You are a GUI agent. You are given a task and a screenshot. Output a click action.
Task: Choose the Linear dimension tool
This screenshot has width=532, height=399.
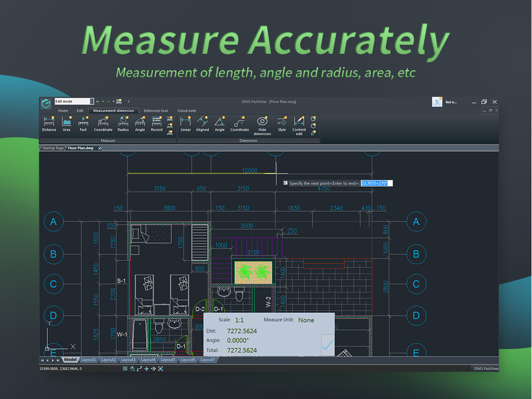point(185,123)
